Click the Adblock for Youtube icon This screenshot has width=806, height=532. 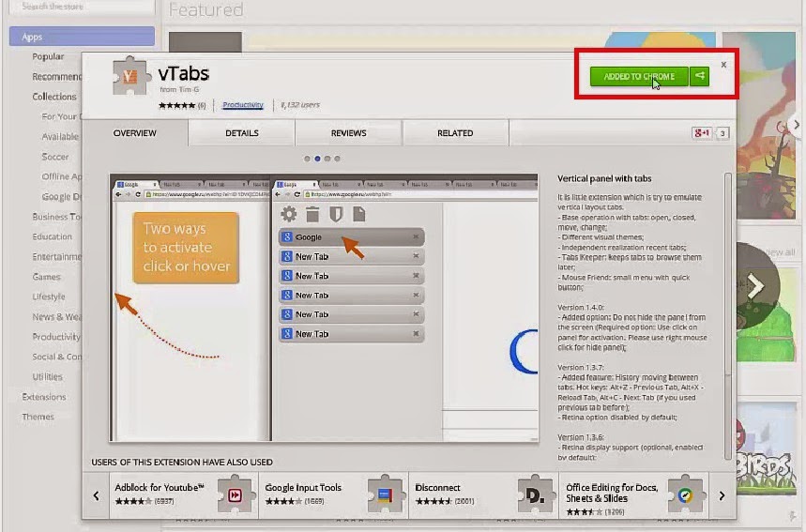point(235,494)
